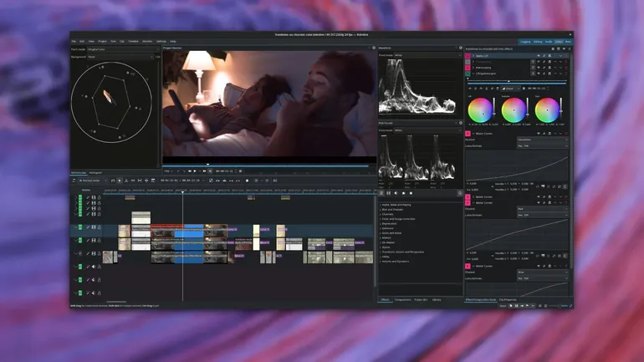Open the Channel dropdown showing Red

tap(542, 209)
